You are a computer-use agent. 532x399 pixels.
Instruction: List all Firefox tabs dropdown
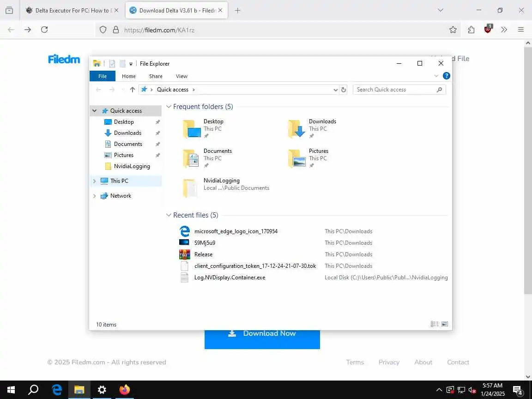pyautogui.click(x=441, y=10)
